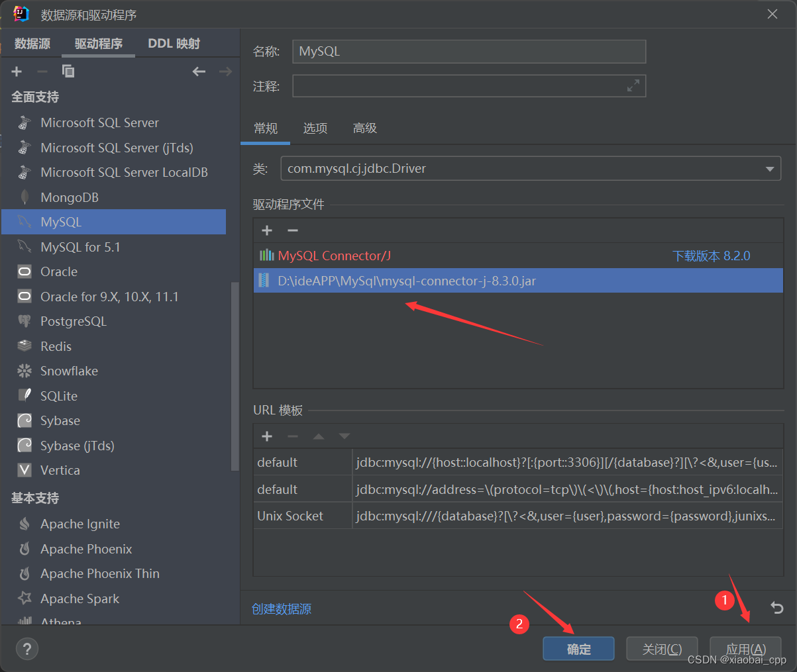Click the PostgreSQL elephant icon
This screenshot has width=797, height=672.
point(25,321)
